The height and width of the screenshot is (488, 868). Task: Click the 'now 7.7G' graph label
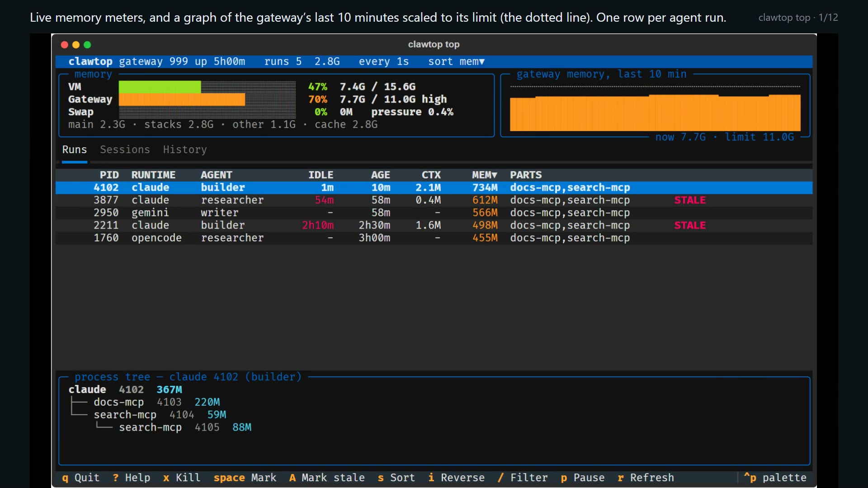[680, 137]
